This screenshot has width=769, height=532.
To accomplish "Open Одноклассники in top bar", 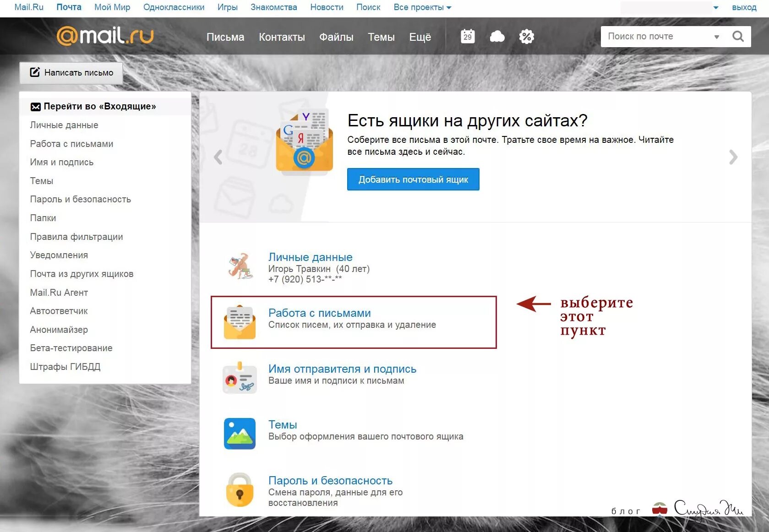I will pyautogui.click(x=174, y=7).
